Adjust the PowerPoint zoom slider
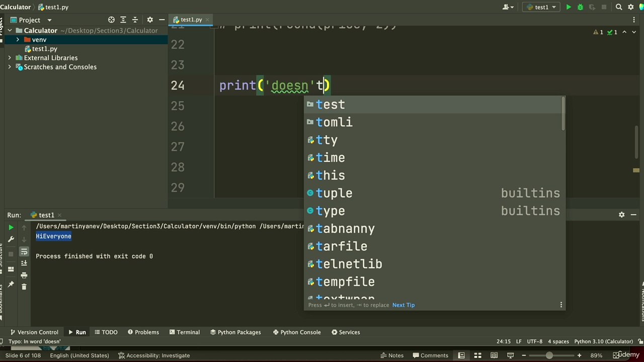The width and height of the screenshot is (644, 362). click(549, 355)
